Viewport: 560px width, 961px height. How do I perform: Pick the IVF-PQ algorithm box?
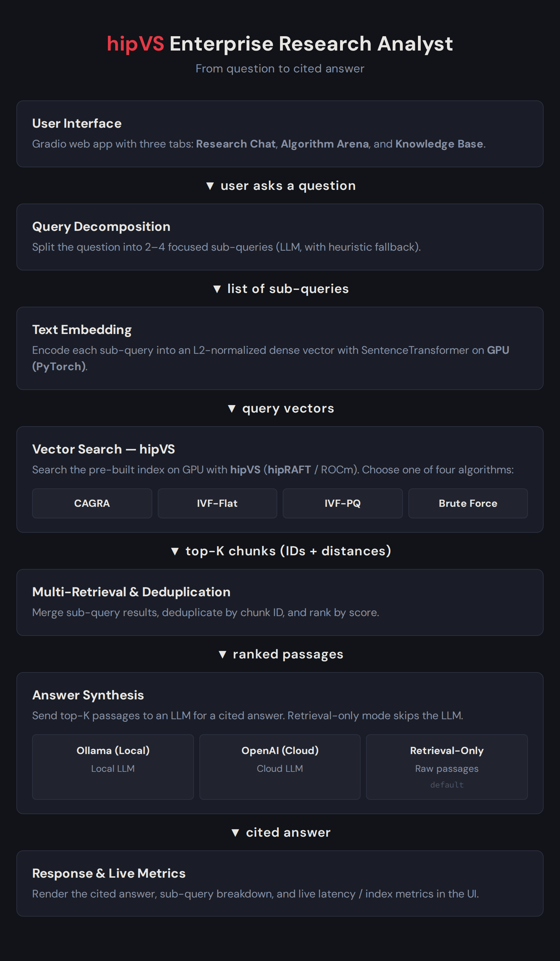coord(342,503)
